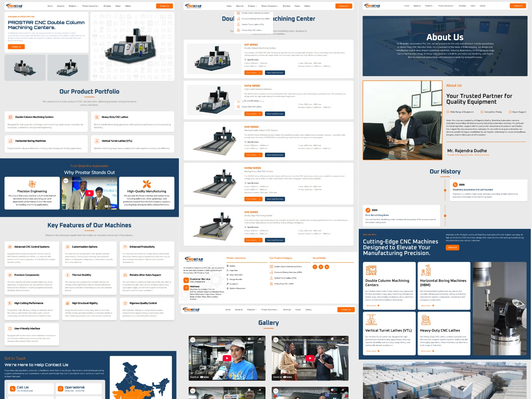Click the 2006 history timeline icon
The image size is (532, 399).
456,185
